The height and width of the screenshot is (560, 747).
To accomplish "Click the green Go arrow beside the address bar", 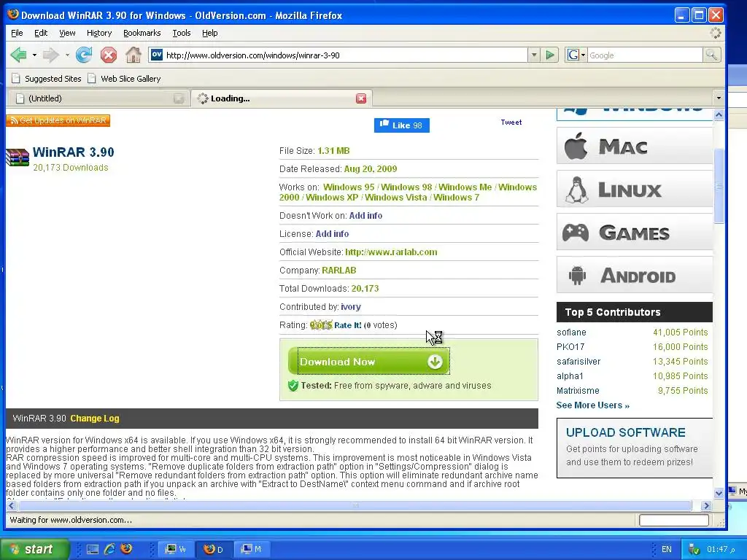I will [x=550, y=55].
